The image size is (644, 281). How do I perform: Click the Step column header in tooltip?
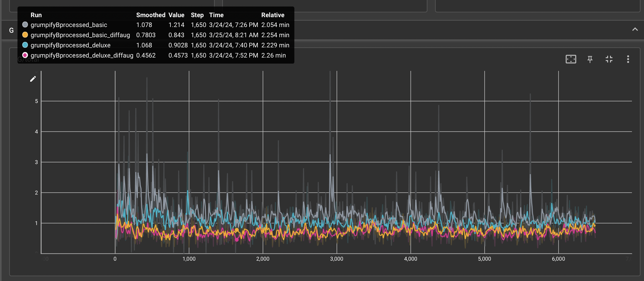pos(197,15)
